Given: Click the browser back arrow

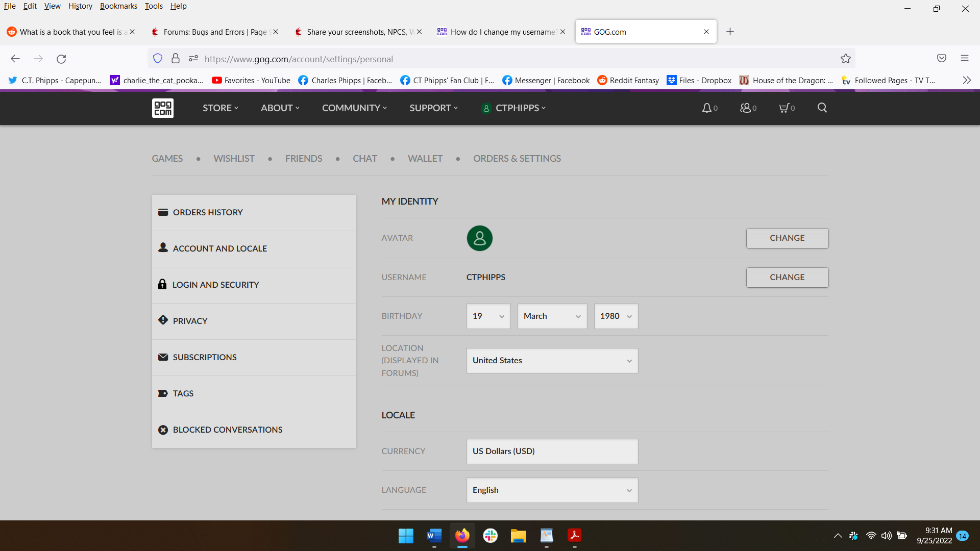Looking at the screenshot, I should [x=15, y=59].
